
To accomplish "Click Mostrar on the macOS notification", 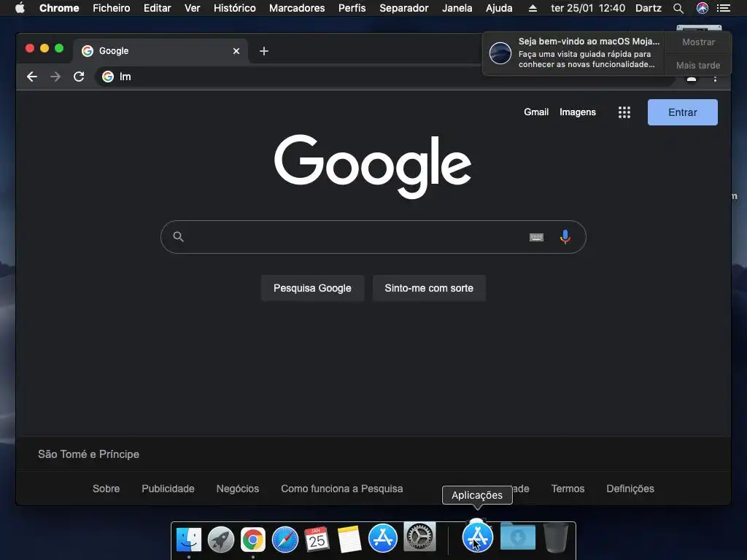I will click(698, 42).
